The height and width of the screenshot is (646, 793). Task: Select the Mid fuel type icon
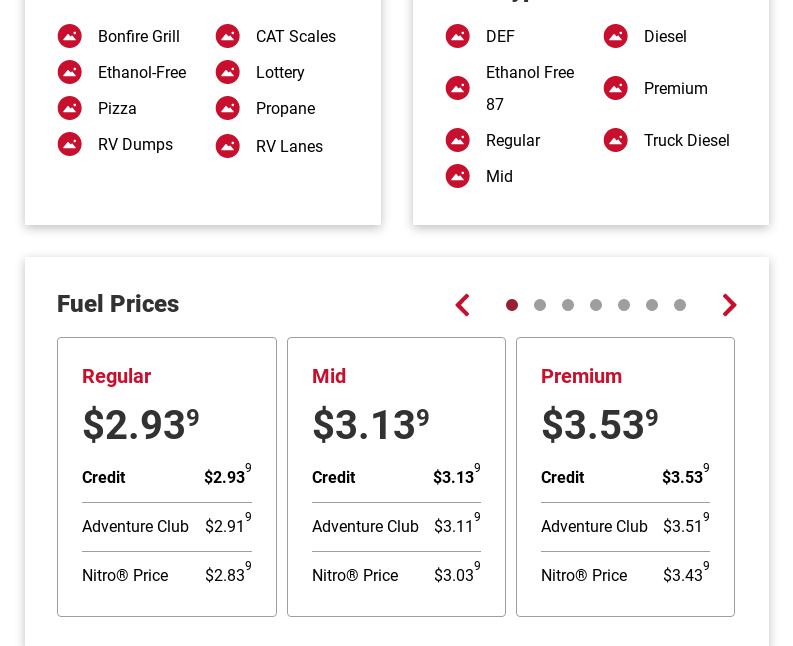click(x=458, y=176)
